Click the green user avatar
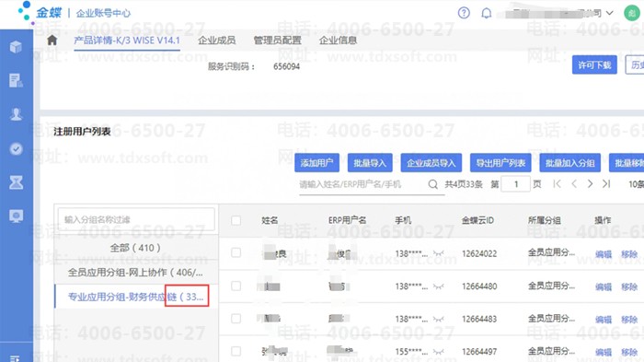644x362 pixels. (x=632, y=13)
